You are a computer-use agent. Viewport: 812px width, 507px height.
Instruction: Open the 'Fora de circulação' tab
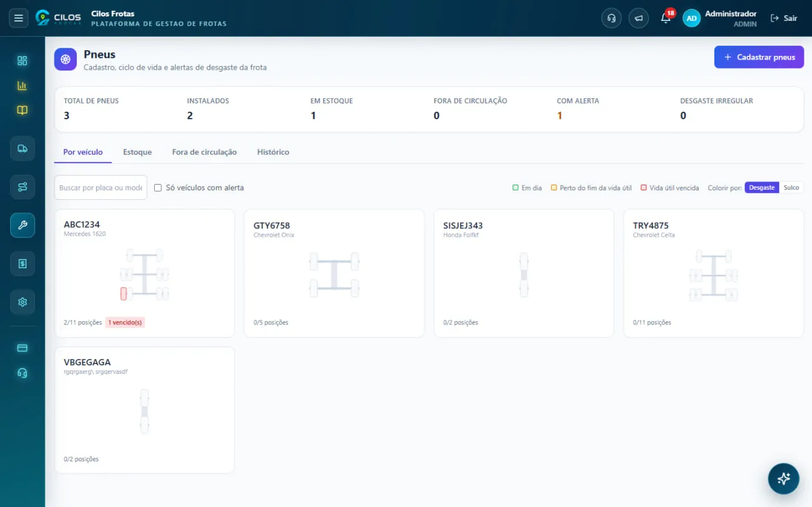204,152
